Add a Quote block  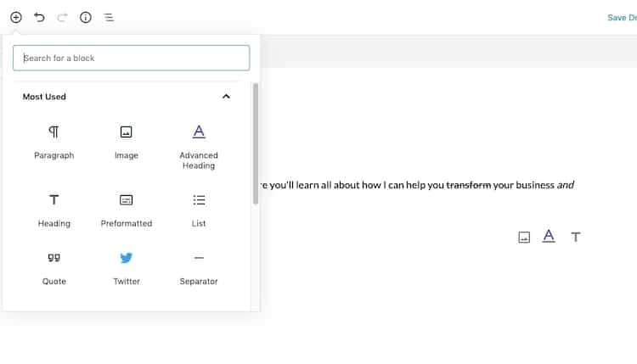pyautogui.click(x=54, y=269)
